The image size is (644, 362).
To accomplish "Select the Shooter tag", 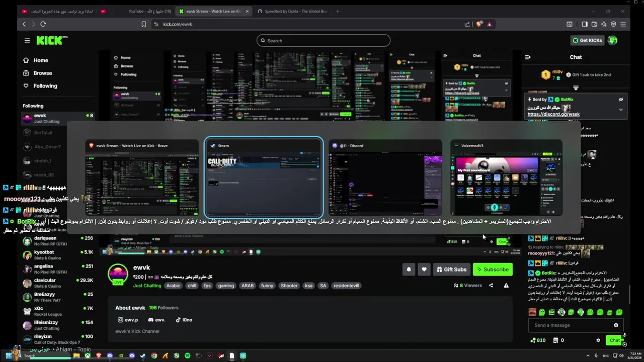I will click(289, 286).
